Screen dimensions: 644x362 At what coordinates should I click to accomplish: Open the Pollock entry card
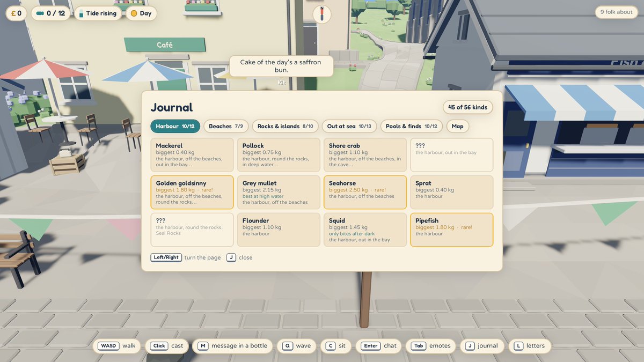[279, 155]
